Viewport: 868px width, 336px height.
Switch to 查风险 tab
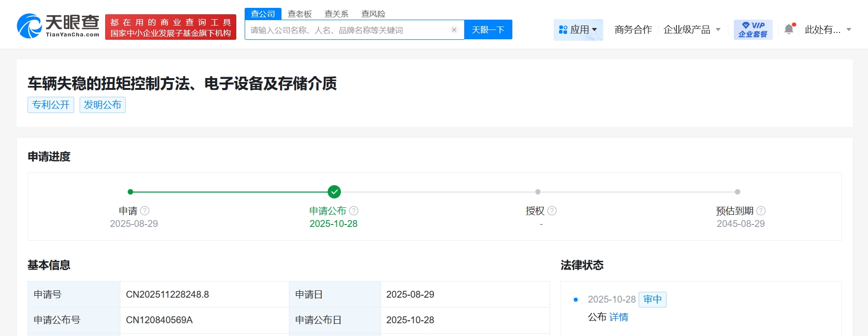click(x=373, y=14)
